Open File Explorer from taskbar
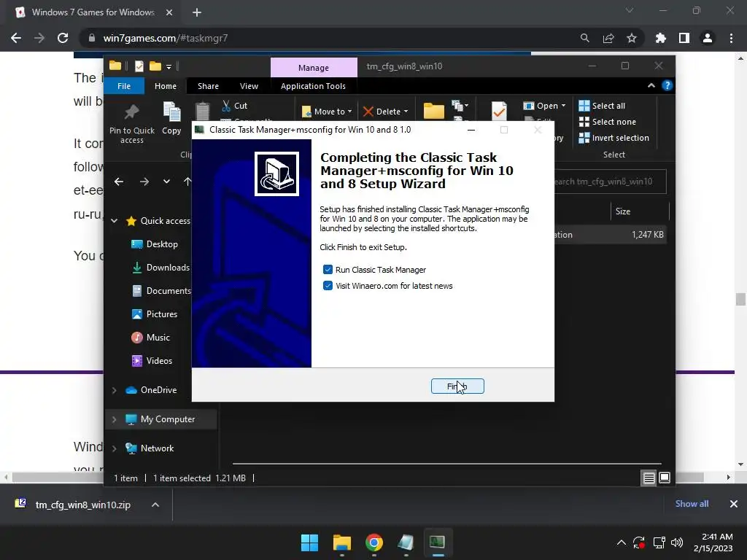Image resolution: width=747 pixels, height=560 pixels. click(341, 542)
